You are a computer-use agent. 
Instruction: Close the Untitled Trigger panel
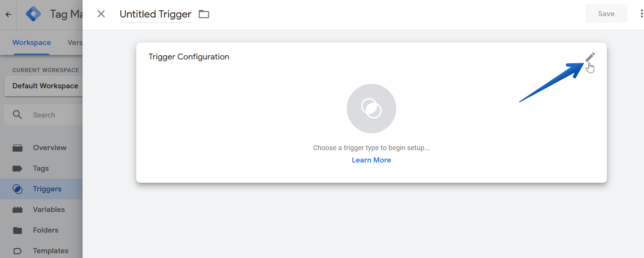(x=101, y=14)
